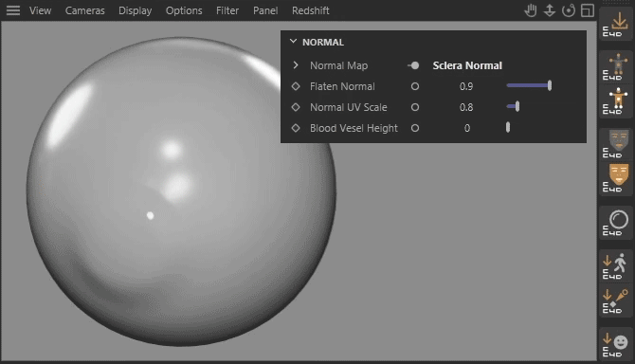The width and height of the screenshot is (635, 364).
Task: Open the E4D download import icon
Action: (x=615, y=25)
